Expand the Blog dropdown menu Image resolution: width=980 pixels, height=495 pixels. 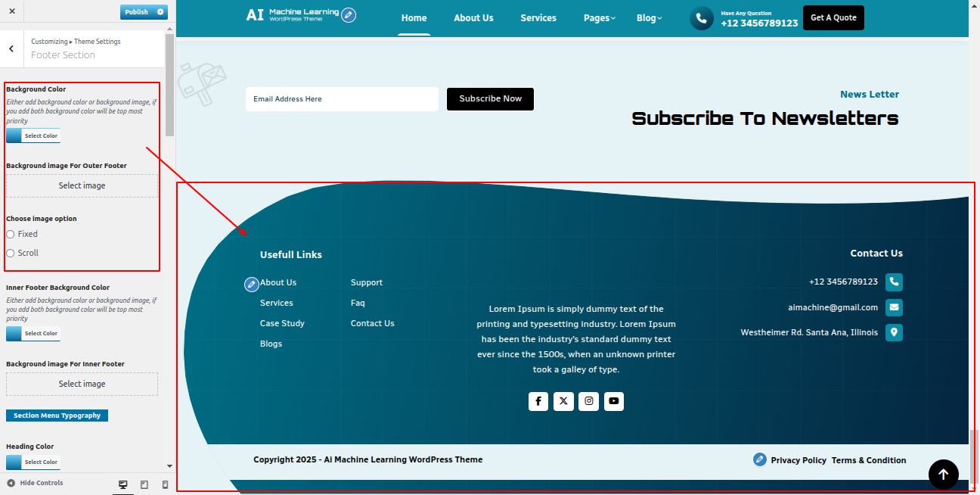coord(649,18)
